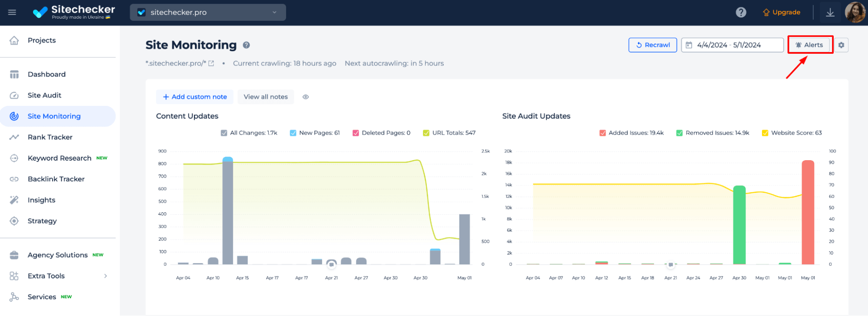Open Projects in the sidebar
Image resolution: width=868 pixels, height=316 pixels.
42,40
